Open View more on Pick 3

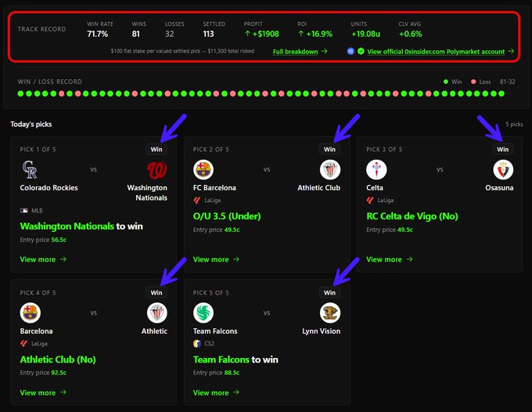(x=390, y=259)
